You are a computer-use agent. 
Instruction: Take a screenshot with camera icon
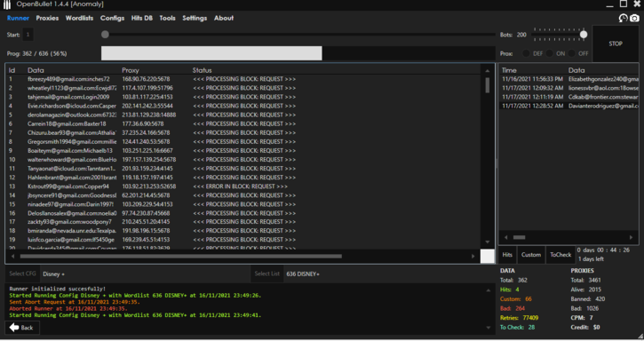[634, 18]
